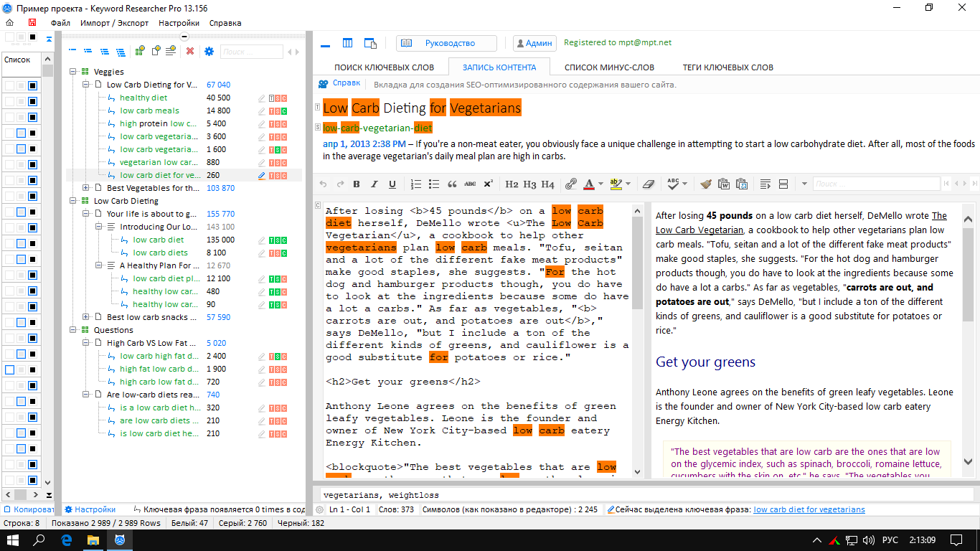This screenshot has height=551, width=980.
Task: Collapse the Questions category node
Action: [x=73, y=330]
